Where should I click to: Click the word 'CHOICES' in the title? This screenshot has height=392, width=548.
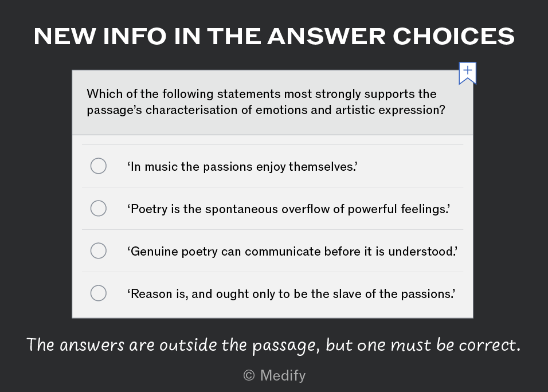click(453, 36)
